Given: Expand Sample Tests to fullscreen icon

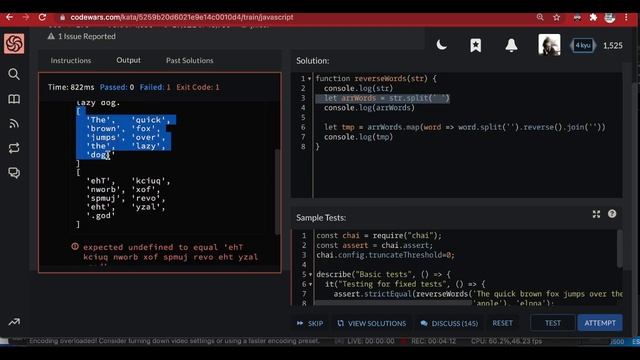Looking at the screenshot, I should click(x=596, y=214).
